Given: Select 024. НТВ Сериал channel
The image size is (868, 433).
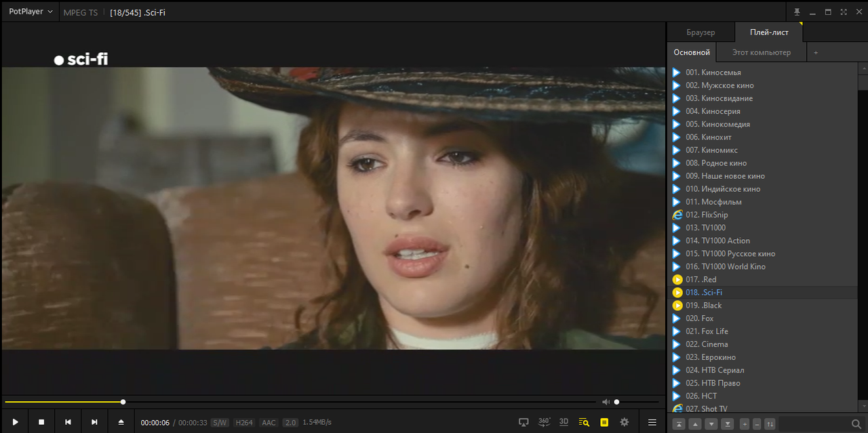Looking at the screenshot, I should [x=762, y=370].
